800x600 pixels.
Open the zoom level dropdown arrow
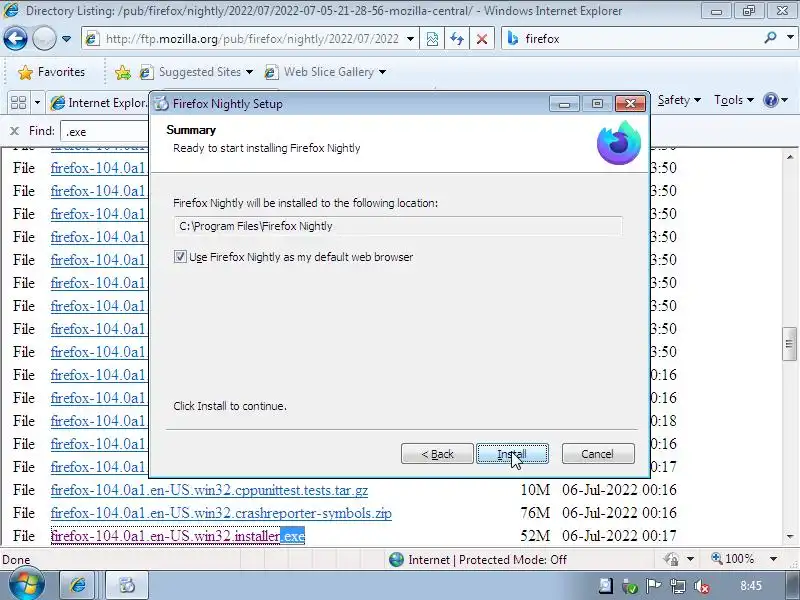pyautogui.click(x=773, y=559)
